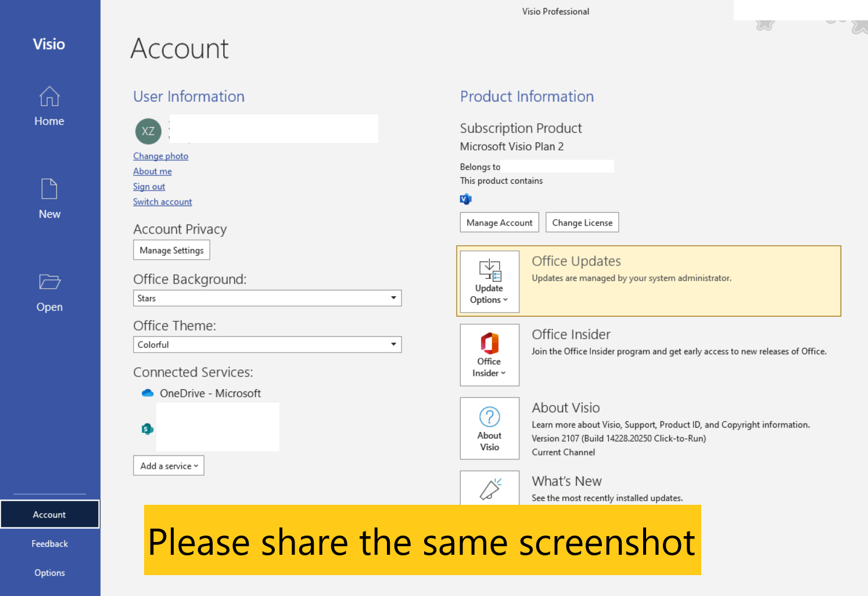Expand the Add a service menu
Viewport: 868px width, 596px height.
(168, 465)
